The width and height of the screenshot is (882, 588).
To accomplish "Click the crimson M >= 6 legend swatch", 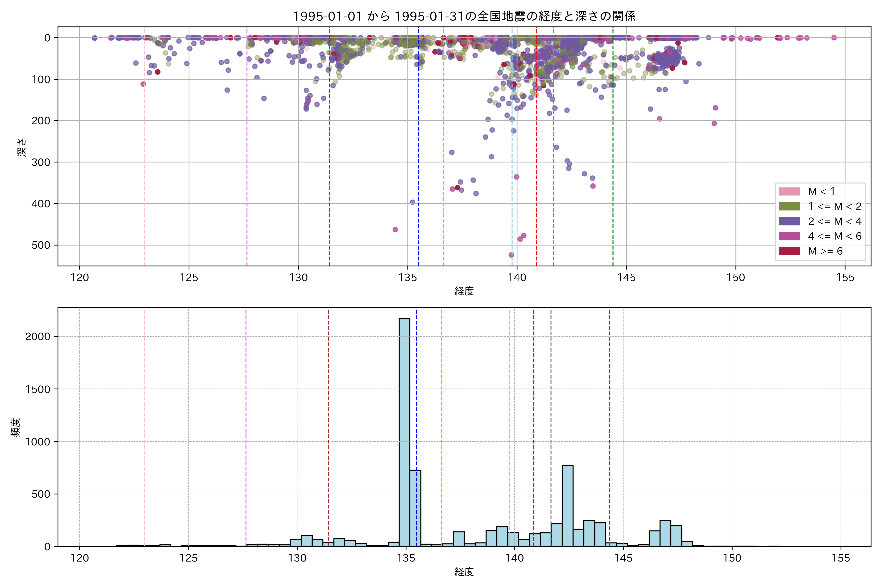I will [x=789, y=251].
